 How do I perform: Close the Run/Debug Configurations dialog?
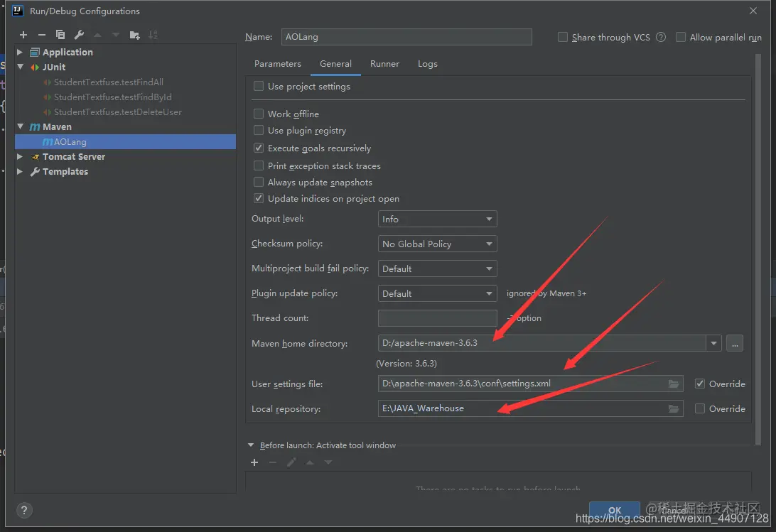click(753, 11)
